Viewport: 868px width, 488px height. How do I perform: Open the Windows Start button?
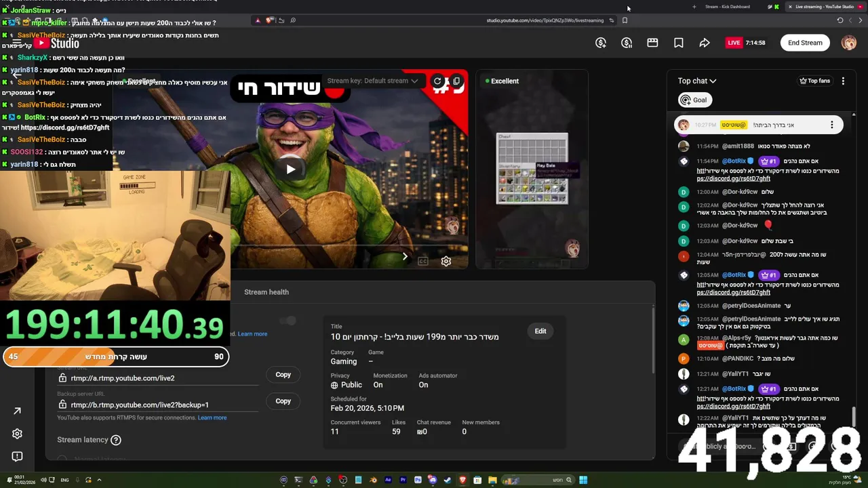[583, 481]
